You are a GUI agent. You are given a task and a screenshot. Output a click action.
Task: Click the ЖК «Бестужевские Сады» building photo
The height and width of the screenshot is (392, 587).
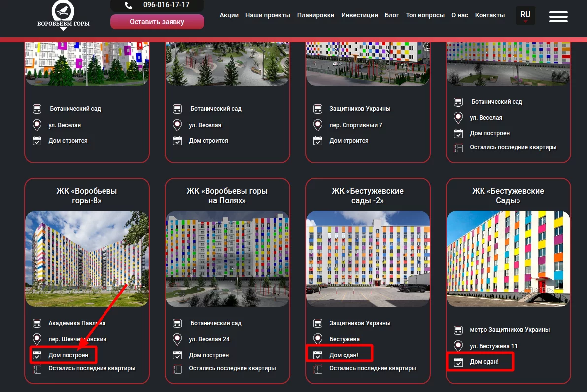pyautogui.click(x=508, y=259)
